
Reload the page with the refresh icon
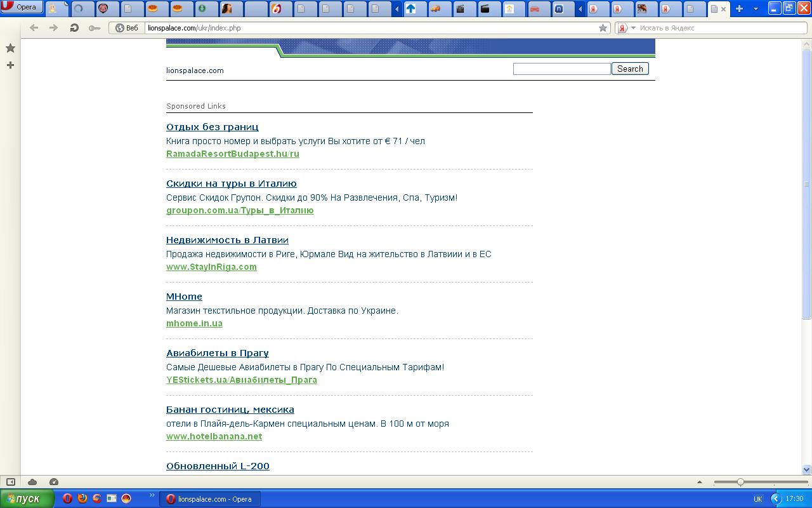tap(74, 28)
